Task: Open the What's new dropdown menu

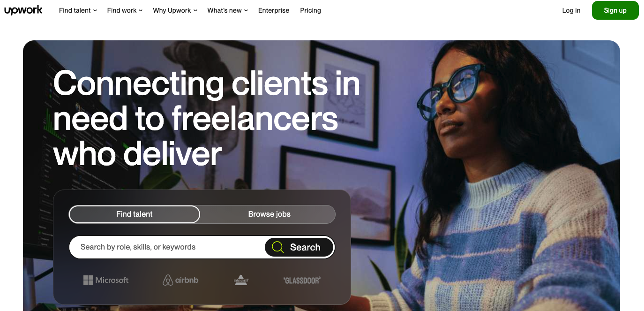Action: [x=227, y=10]
